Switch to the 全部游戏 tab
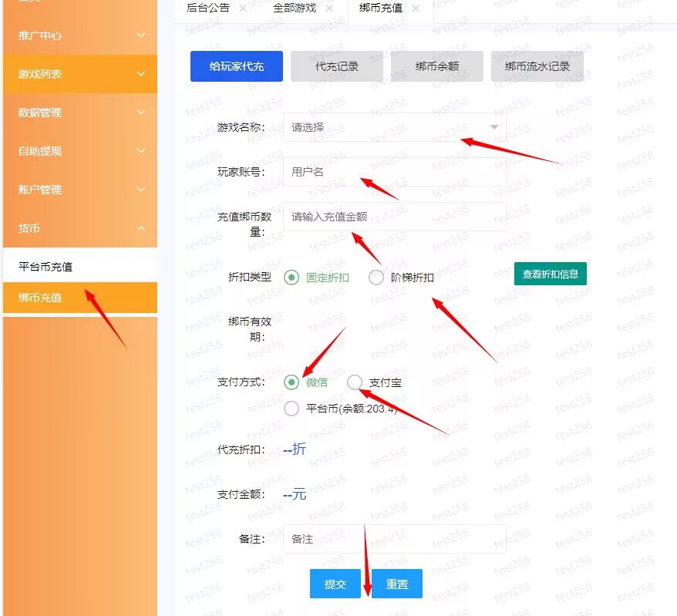 point(294,10)
